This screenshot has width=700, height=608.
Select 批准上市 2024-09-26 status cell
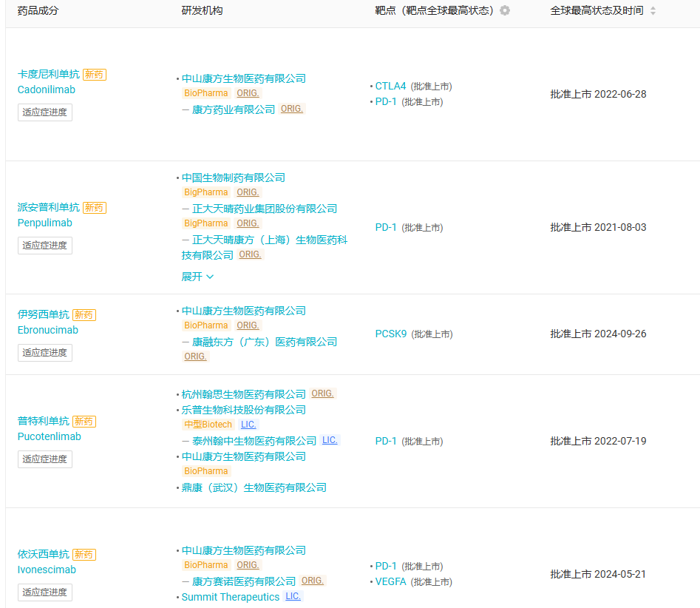tap(598, 334)
